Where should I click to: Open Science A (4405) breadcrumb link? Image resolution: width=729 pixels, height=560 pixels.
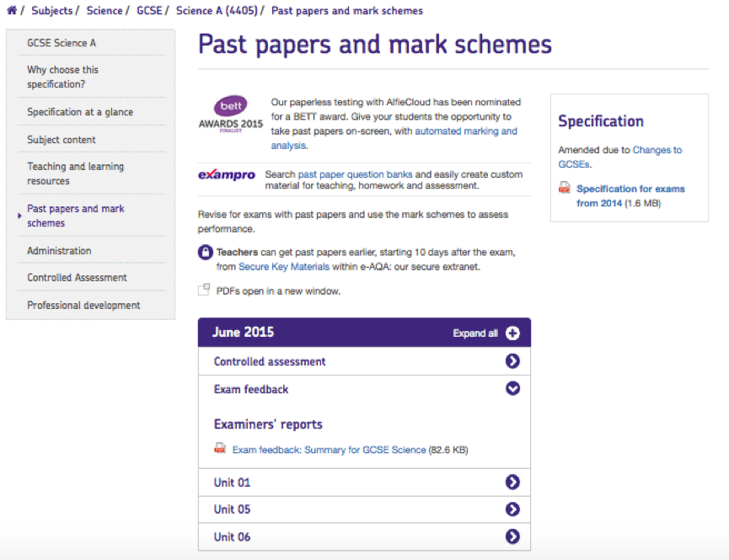tap(217, 10)
